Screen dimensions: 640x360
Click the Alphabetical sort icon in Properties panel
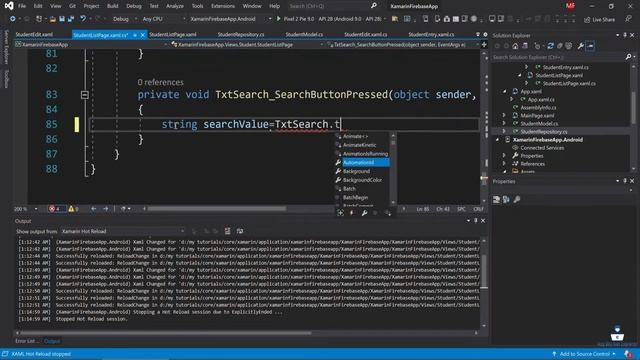(x=506, y=199)
